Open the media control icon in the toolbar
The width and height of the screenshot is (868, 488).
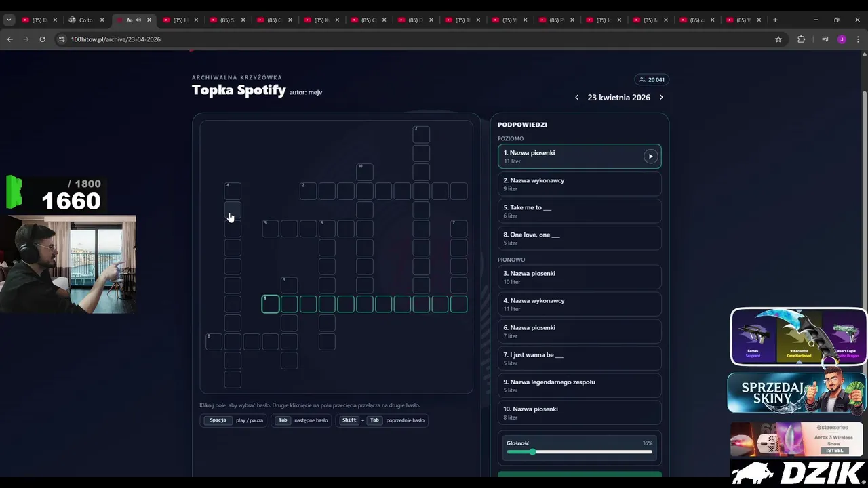pyautogui.click(x=825, y=39)
